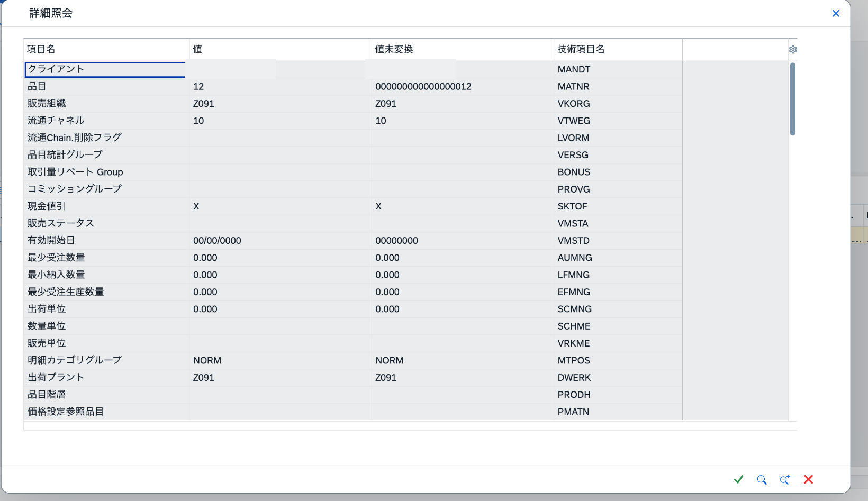Viewport: 868px width, 501px height.
Task: Cancel with the red X icon
Action: pyautogui.click(x=808, y=479)
